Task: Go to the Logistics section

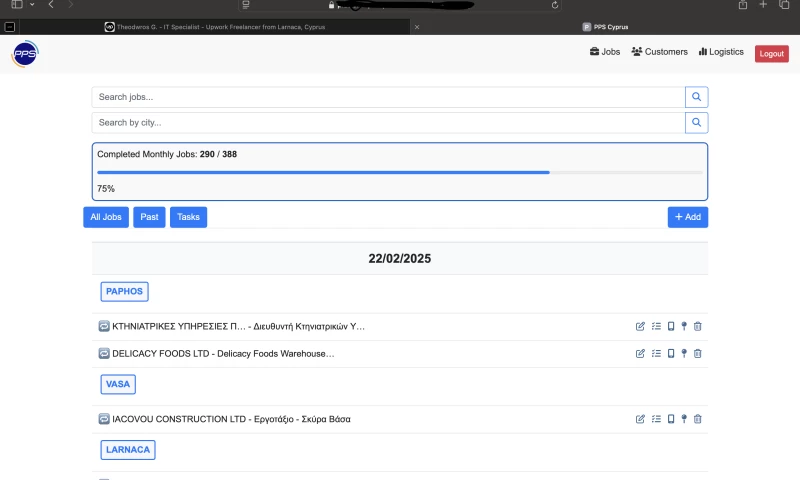Action: pos(721,52)
